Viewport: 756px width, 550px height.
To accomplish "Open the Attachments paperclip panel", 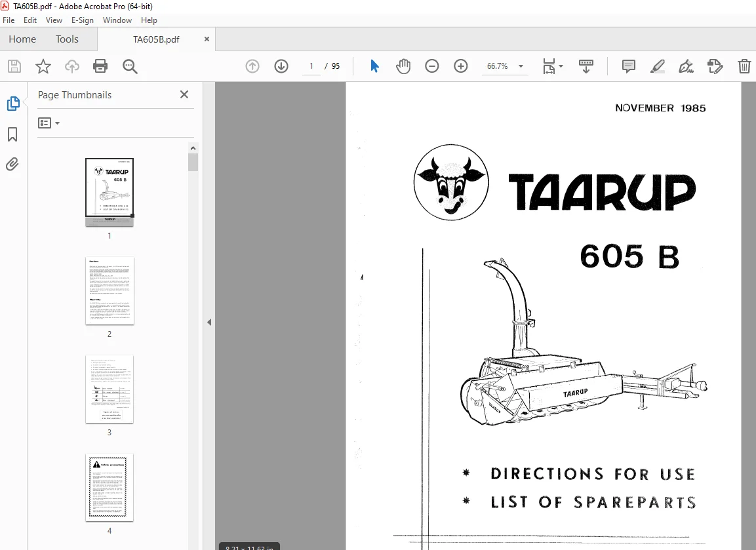I will pos(12,165).
